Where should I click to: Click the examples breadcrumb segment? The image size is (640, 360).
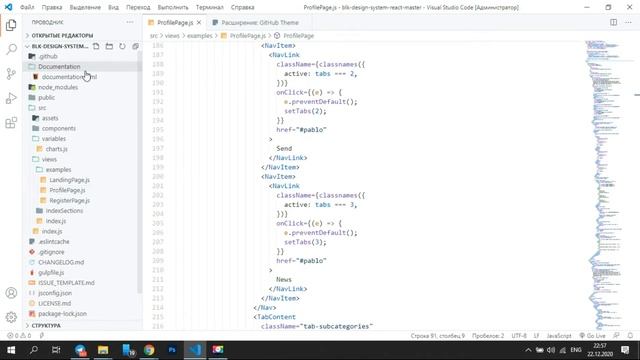click(200, 36)
